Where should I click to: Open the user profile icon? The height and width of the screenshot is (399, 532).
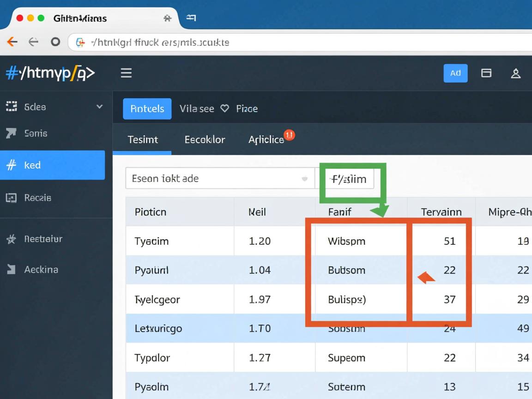(x=516, y=73)
